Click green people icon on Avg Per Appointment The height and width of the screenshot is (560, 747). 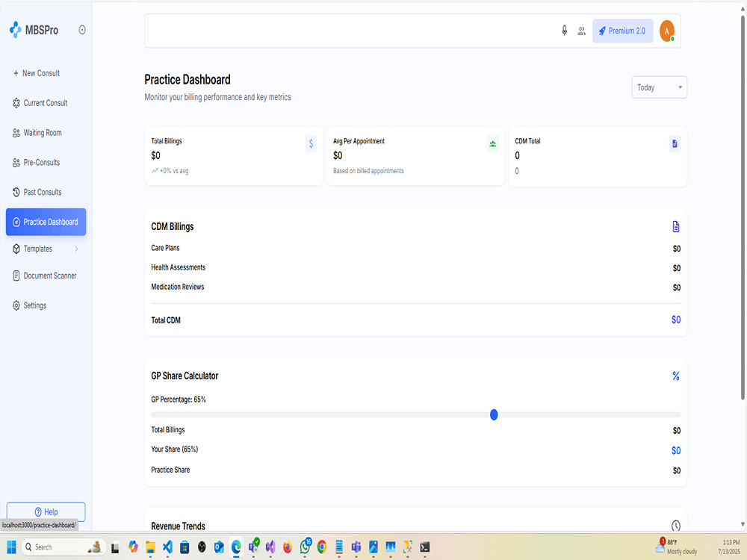tap(492, 143)
